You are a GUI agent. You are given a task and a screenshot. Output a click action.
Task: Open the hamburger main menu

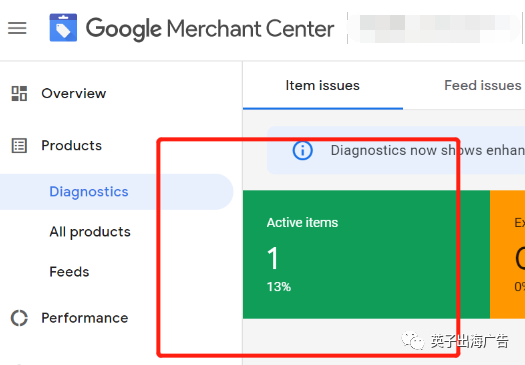pos(17,28)
